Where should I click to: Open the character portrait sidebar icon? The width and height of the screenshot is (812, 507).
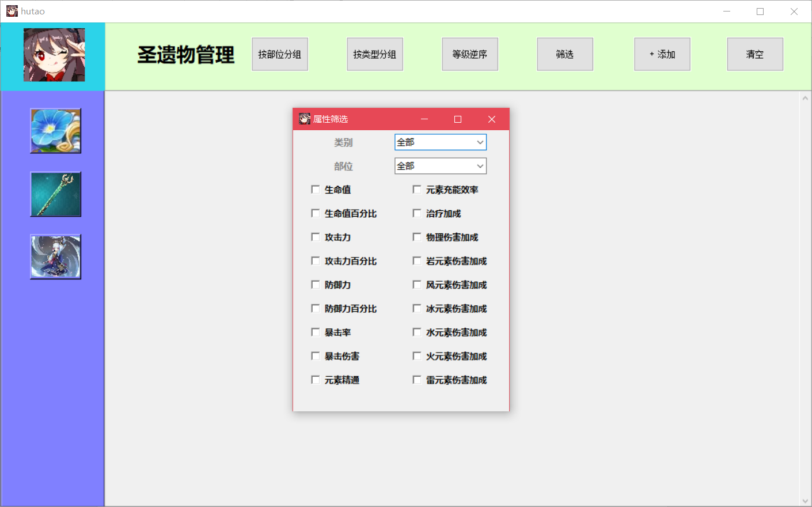pos(56,257)
